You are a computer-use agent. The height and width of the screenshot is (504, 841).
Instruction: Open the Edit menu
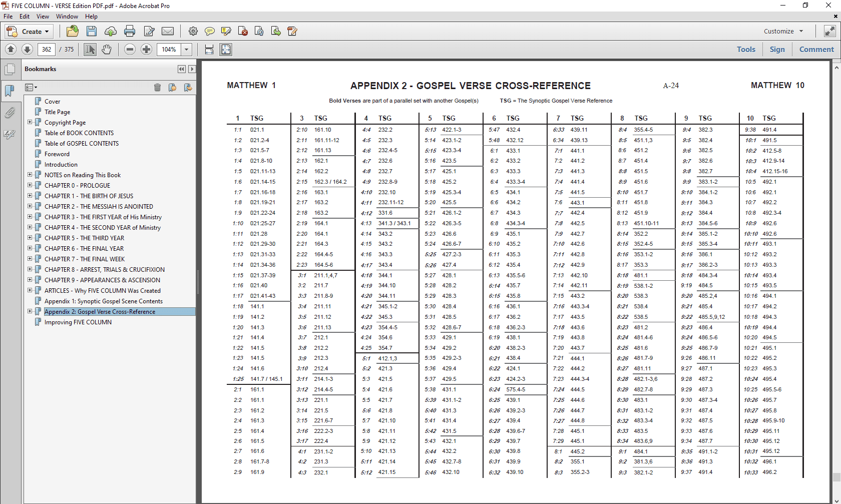25,17
